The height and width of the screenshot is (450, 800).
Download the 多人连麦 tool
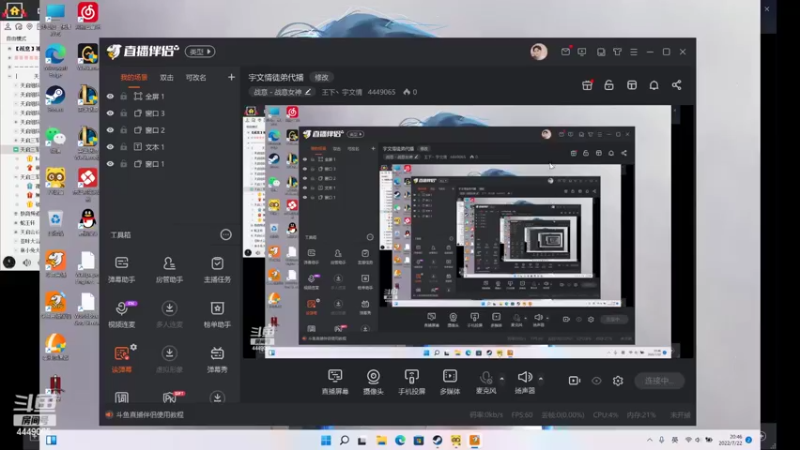click(x=169, y=314)
